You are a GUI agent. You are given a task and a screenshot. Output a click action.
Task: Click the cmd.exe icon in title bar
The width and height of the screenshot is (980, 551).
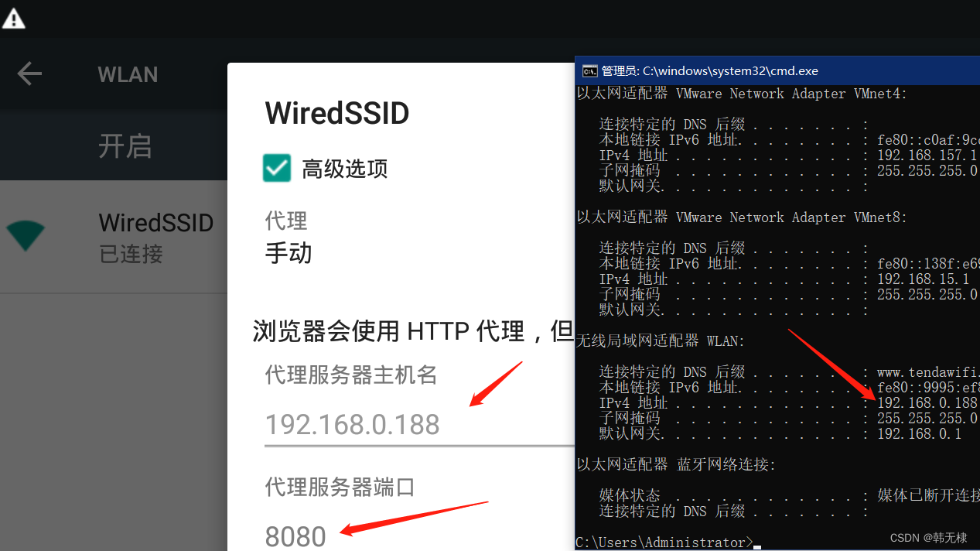point(589,71)
